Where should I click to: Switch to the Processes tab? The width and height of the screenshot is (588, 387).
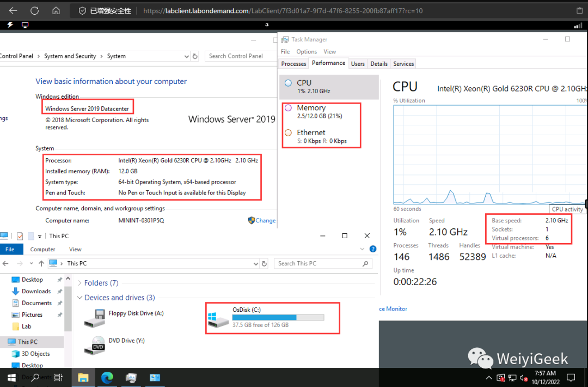pos(293,64)
